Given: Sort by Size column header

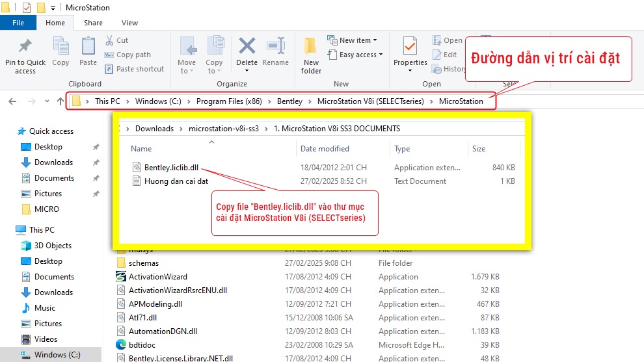Looking at the screenshot, I should click(x=479, y=149).
